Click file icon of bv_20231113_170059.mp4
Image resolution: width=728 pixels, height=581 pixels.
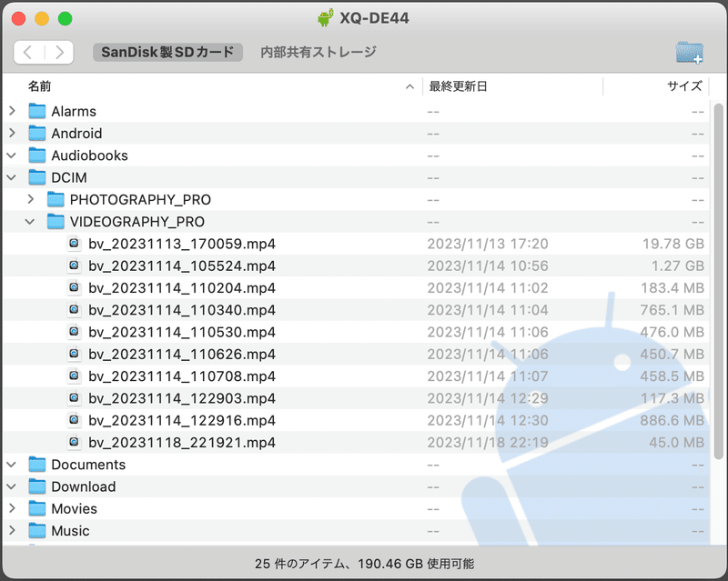coord(74,243)
